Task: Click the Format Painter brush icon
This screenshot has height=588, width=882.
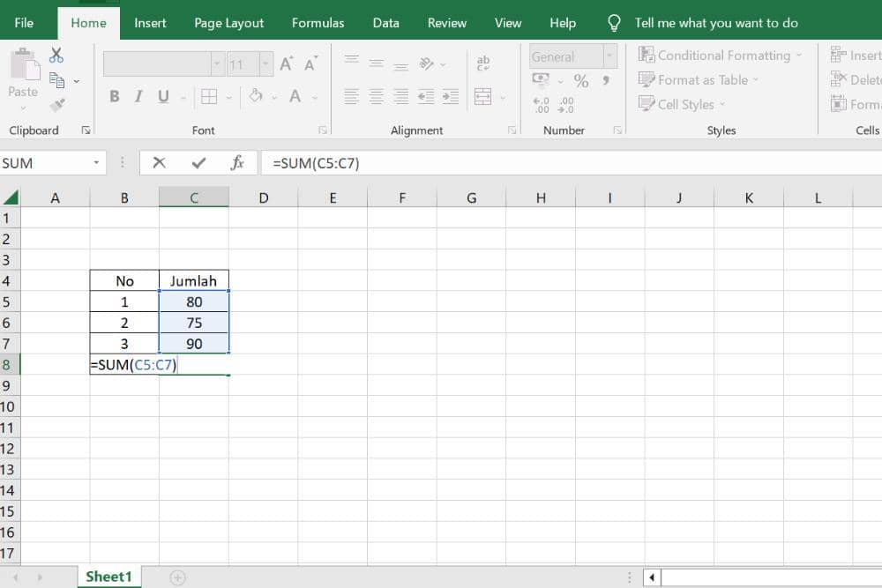Action: [56, 105]
